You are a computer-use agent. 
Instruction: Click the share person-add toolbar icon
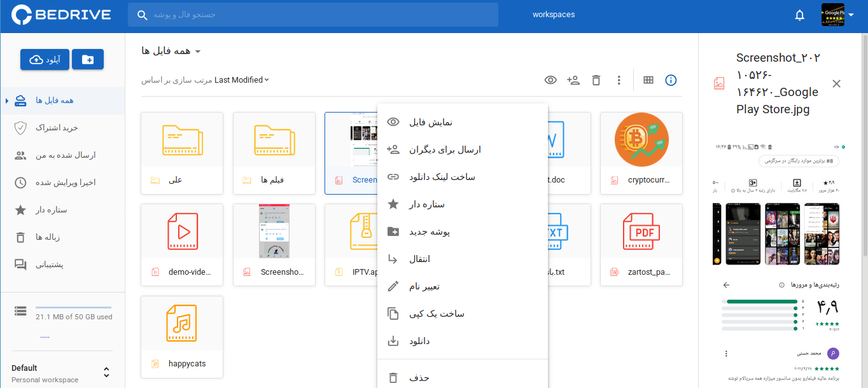pos(573,80)
